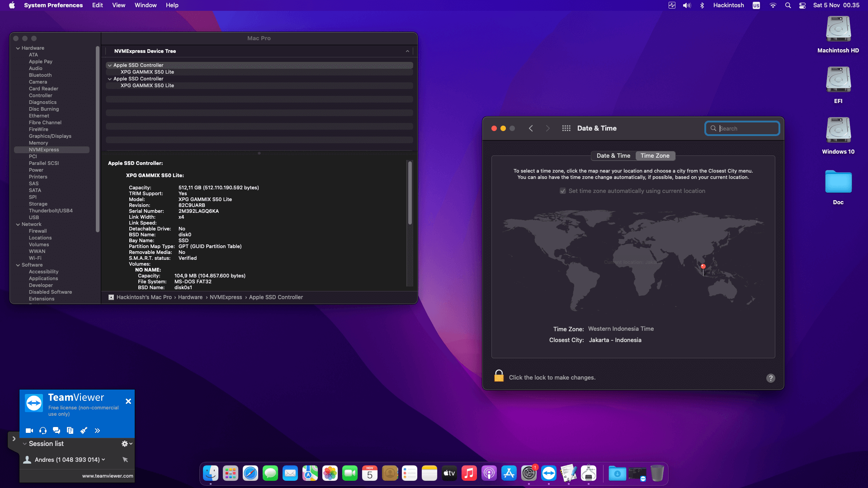Switch to the Date & Time tab

point(613,156)
